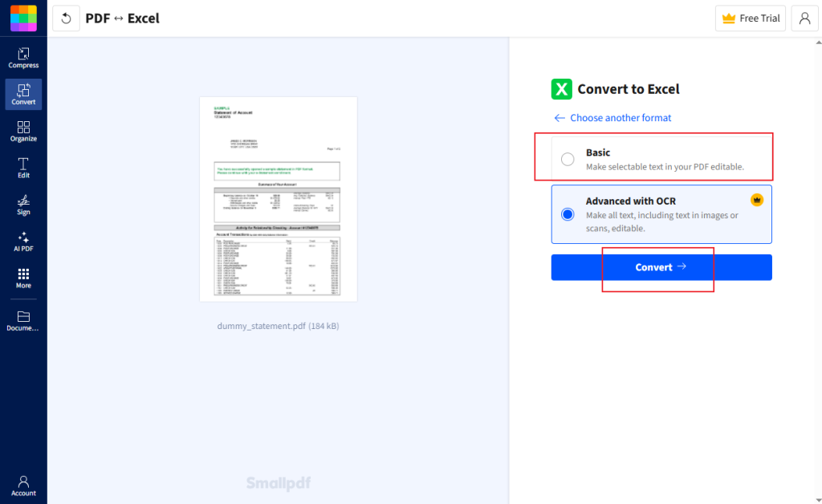This screenshot has height=504, width=822.
Task: Select the Edit tool
Action: [23, 168]
